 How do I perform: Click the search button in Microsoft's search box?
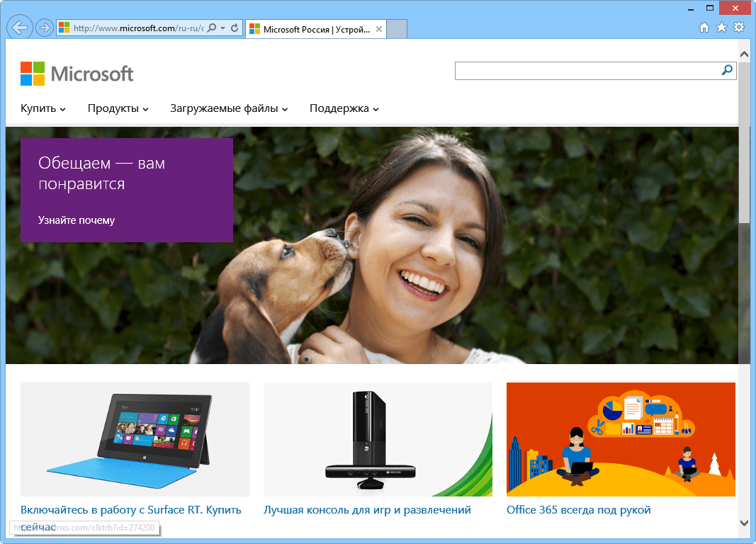point(727,71)
